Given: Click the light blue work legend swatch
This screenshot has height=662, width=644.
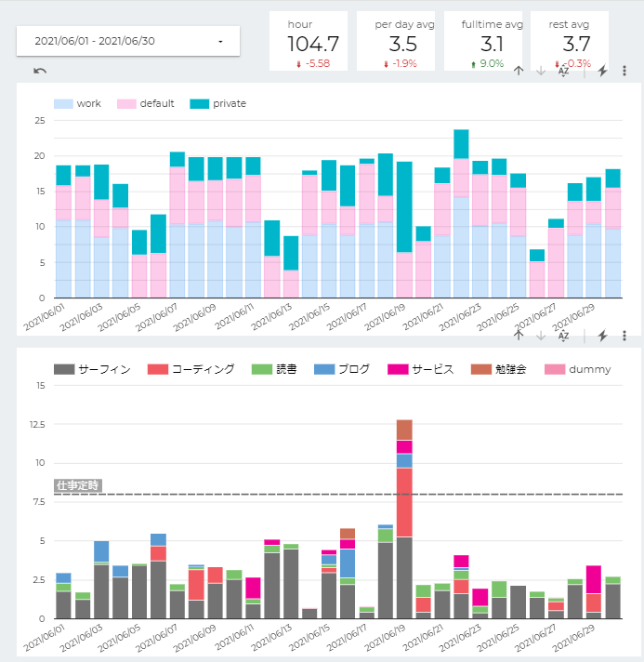Looking at the screenshot, I should point(64,104).
